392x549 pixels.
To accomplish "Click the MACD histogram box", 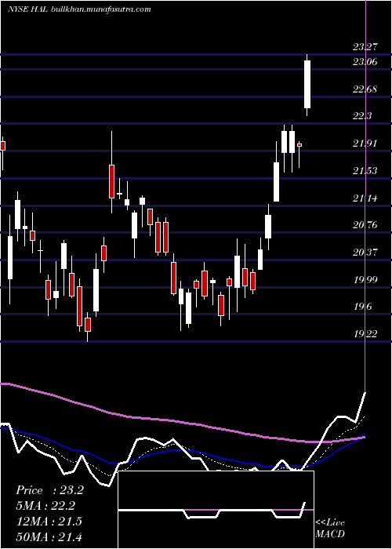I will pyautogui.click(x=216, y=510).
